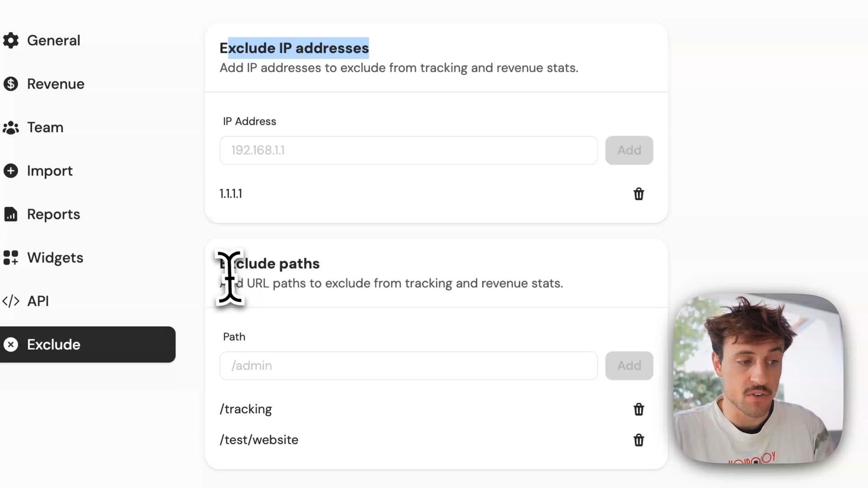Click the webcam video thumbnail
Viewport: 868px width, 488px height.
coord(758,379)
